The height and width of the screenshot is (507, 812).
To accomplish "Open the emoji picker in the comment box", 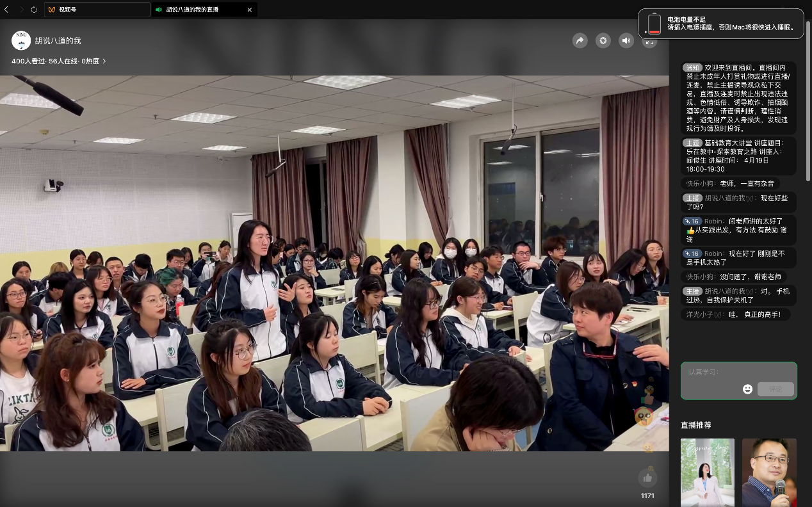I will pos(747,389).
